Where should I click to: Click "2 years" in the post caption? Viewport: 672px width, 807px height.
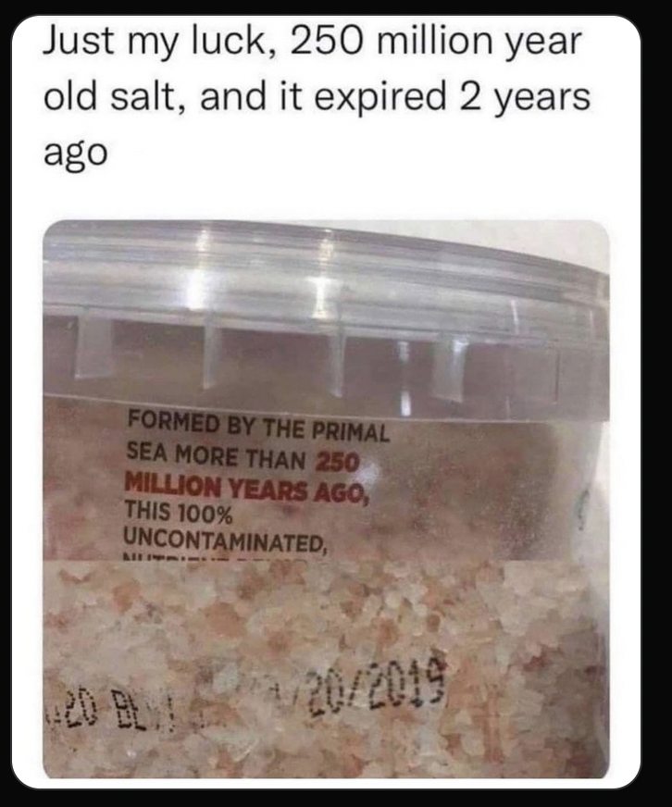click(524, 98)
